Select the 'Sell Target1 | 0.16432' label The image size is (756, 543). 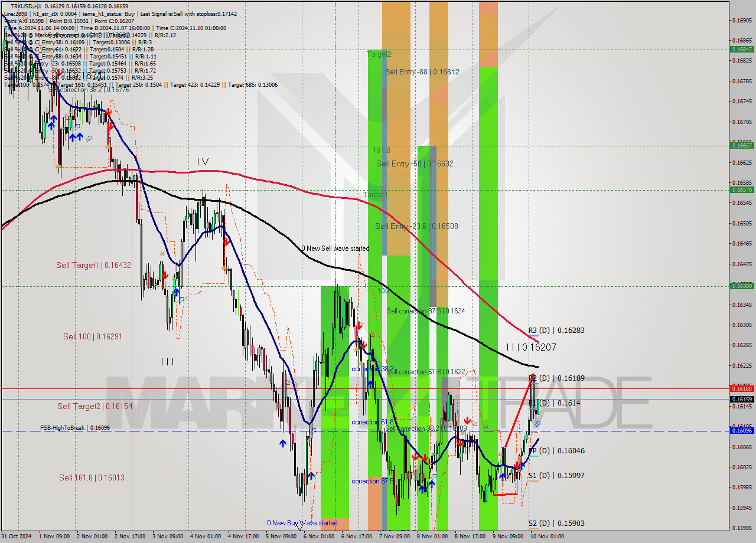94,266
